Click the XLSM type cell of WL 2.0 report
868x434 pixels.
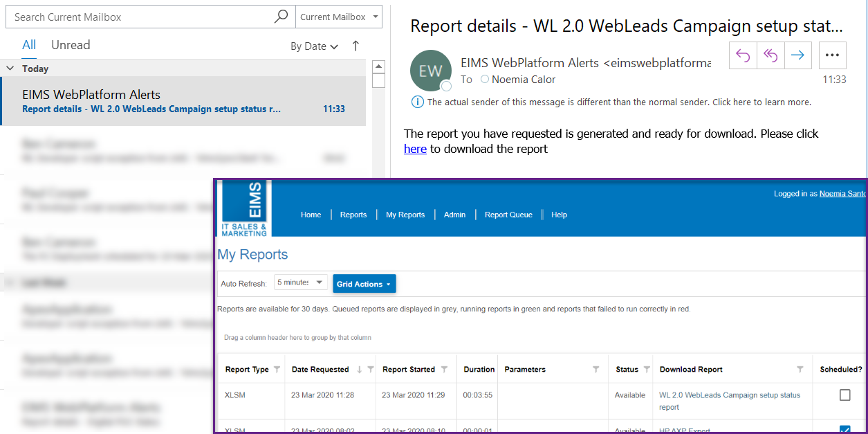point(235,395)
